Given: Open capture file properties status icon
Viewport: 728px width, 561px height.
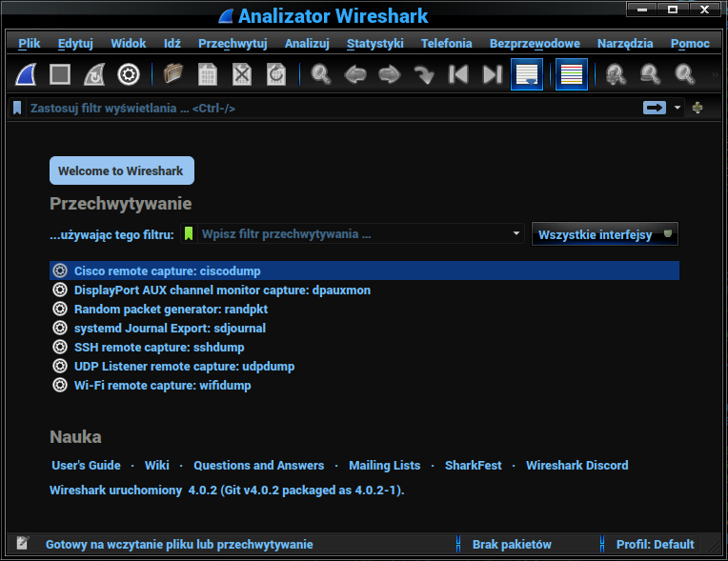Looking at the screenshot, I should point(22,543).
